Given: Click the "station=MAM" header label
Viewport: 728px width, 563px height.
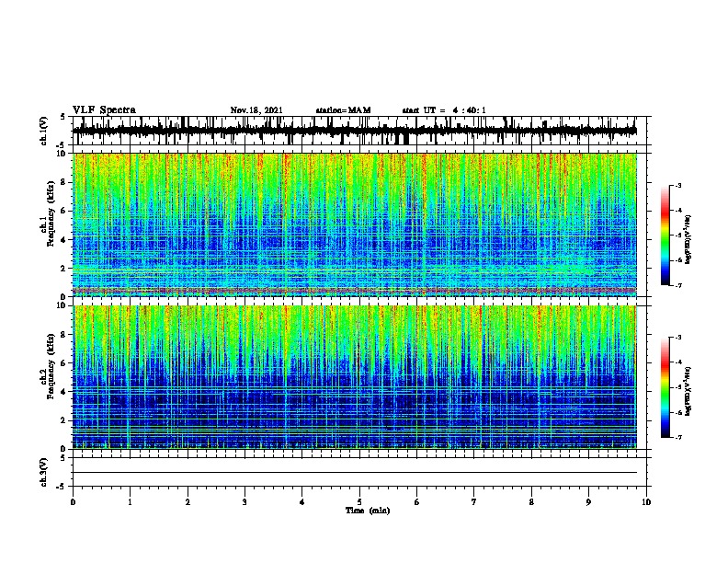Looking at the screenshot, I should (x=343, y=110).
